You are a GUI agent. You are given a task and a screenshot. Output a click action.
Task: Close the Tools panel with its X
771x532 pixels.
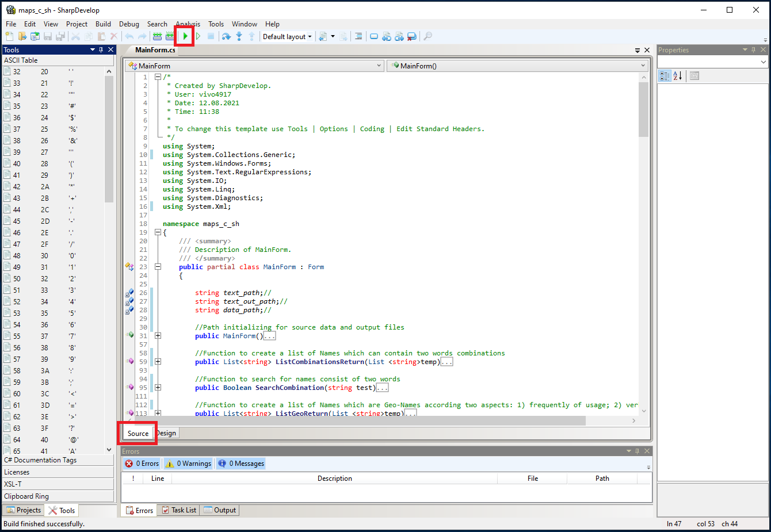[111, 49]
